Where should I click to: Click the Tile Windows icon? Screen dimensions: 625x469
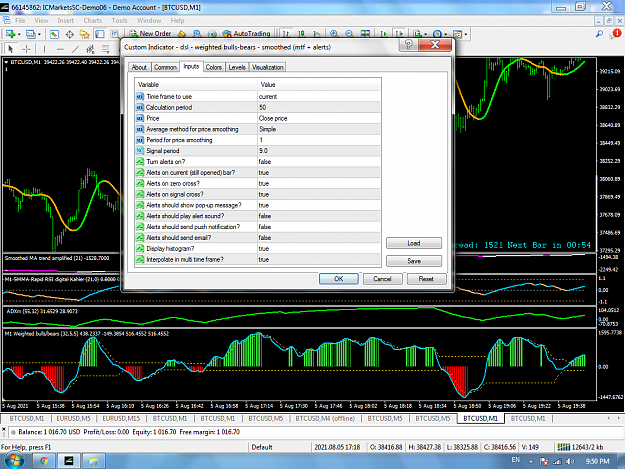click(x=365, y=34)
